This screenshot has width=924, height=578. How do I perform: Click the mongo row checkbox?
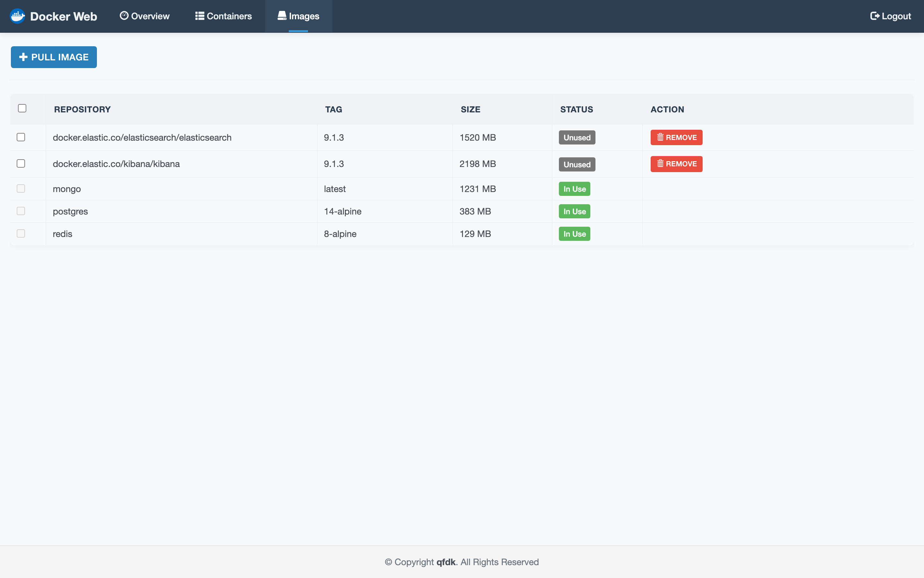[x=21, y=188]
